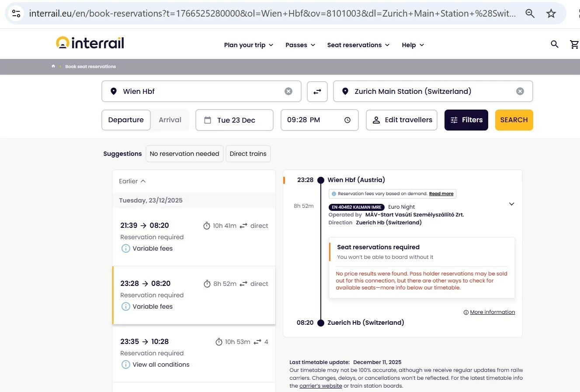
Task: Click the Zurich Main Station destination input
Action: pos(433,91)
